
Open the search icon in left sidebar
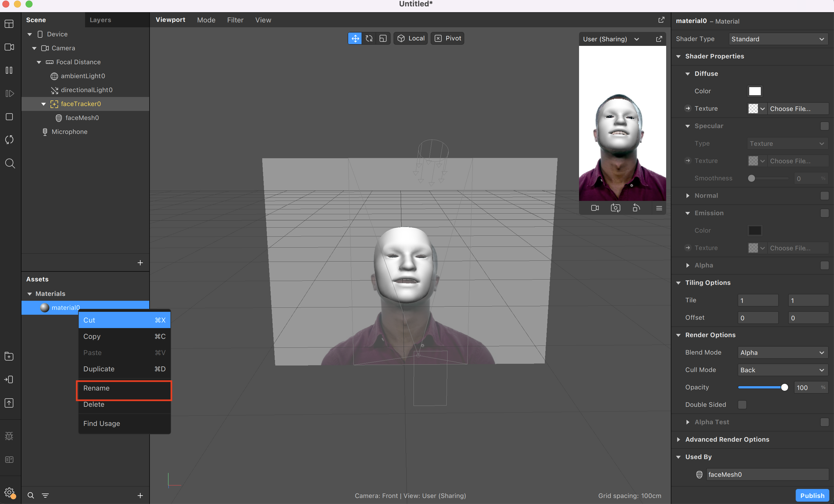[10, 163]
